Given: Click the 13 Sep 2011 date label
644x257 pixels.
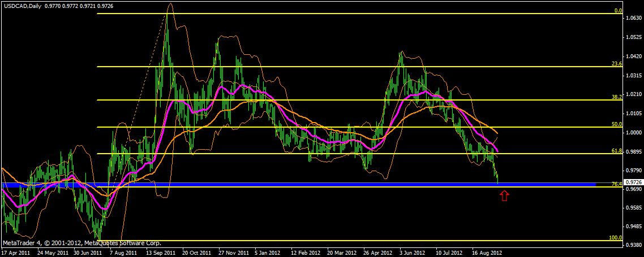Looking at the screenshot, I should coord(161,253).
